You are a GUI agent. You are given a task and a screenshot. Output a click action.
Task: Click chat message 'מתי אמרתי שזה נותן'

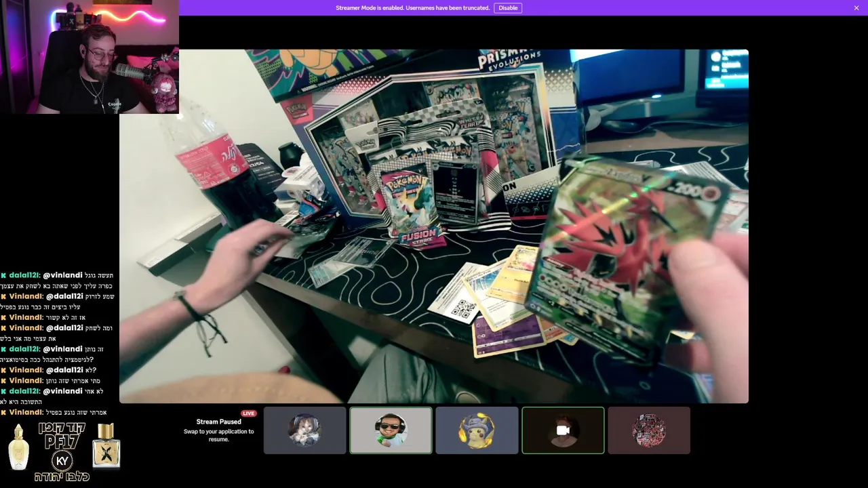(x=74, y=381)
